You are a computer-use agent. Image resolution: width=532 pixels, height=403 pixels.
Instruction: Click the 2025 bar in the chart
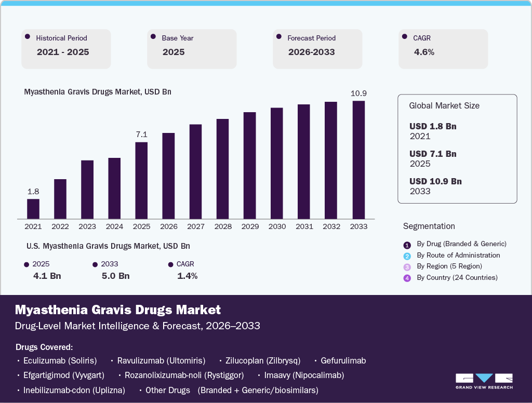coord(141,181)
